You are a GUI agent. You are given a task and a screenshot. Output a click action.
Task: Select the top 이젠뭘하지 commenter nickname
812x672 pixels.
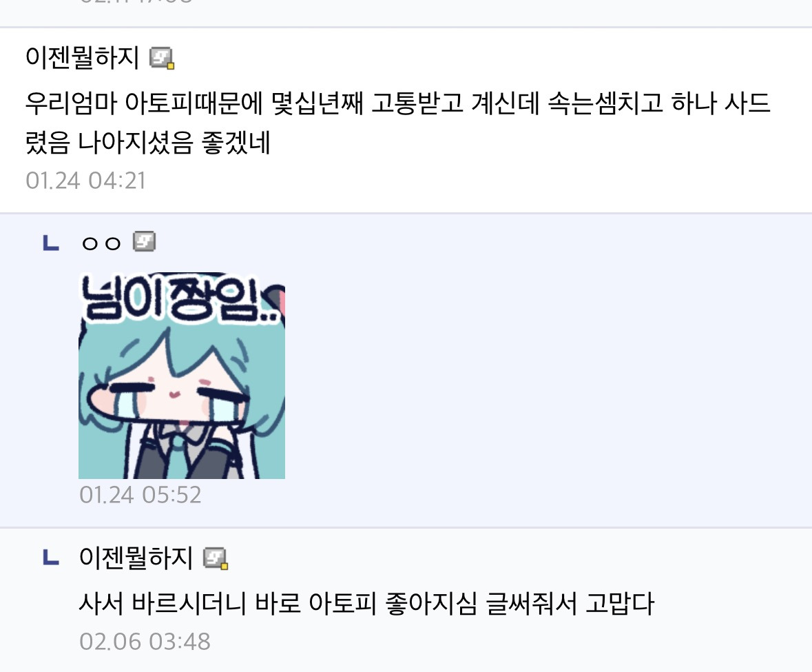click(x=83, y=57)
